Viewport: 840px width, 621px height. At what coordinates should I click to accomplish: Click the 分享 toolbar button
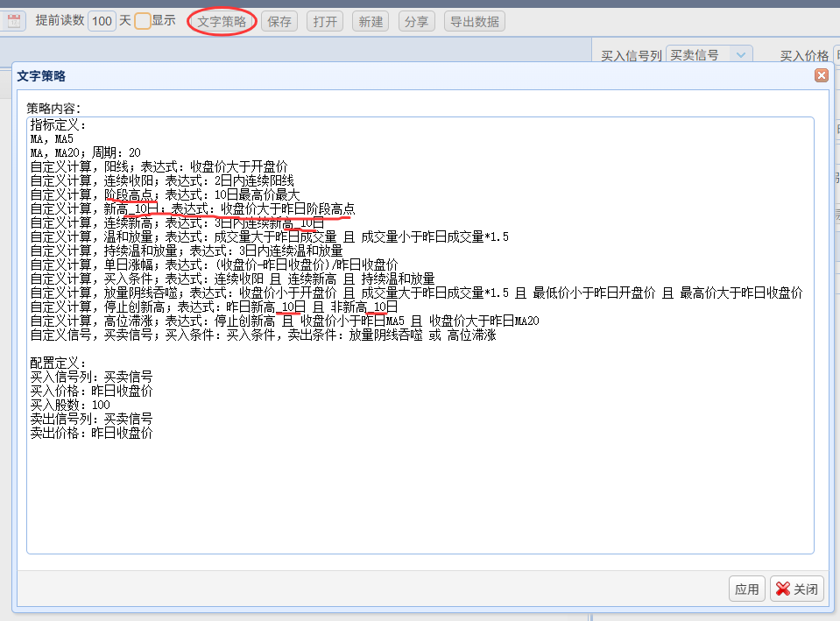[x=416, y=21]
